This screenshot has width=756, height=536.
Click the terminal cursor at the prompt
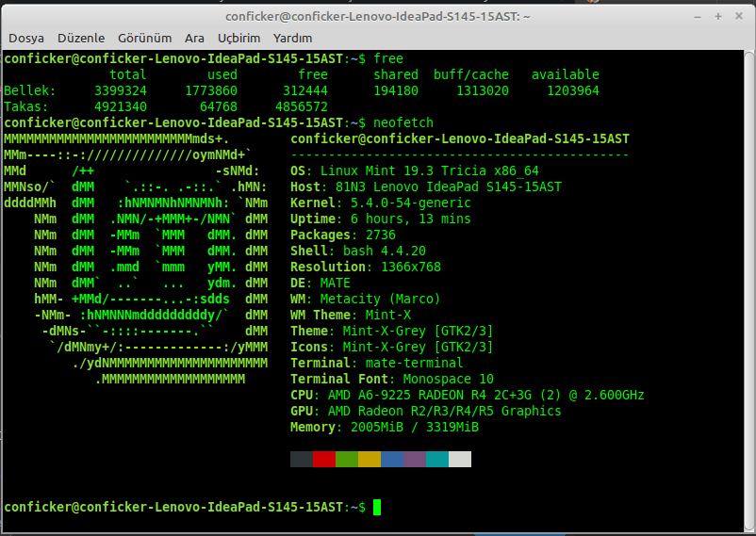point(377,507)
